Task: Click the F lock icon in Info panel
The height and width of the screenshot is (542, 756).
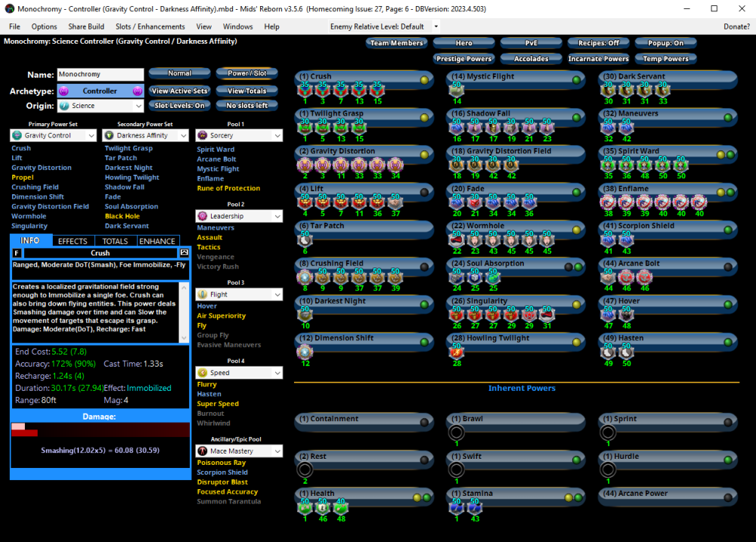Action: pos(17,252)
